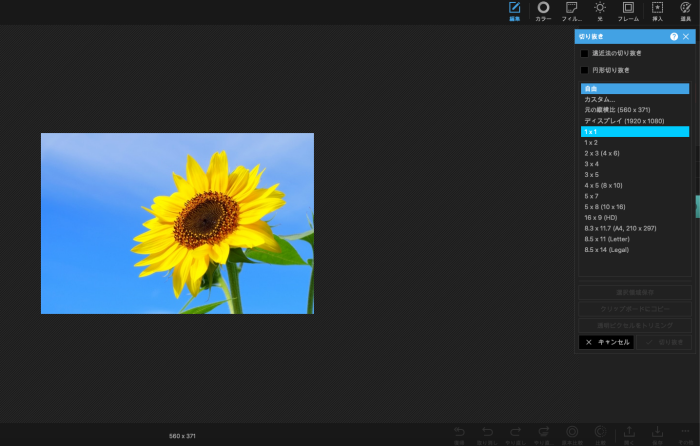Click the 開く (Open) icon in bottom bar
Viewport: 700px width, 446px height.
[630, 433]
